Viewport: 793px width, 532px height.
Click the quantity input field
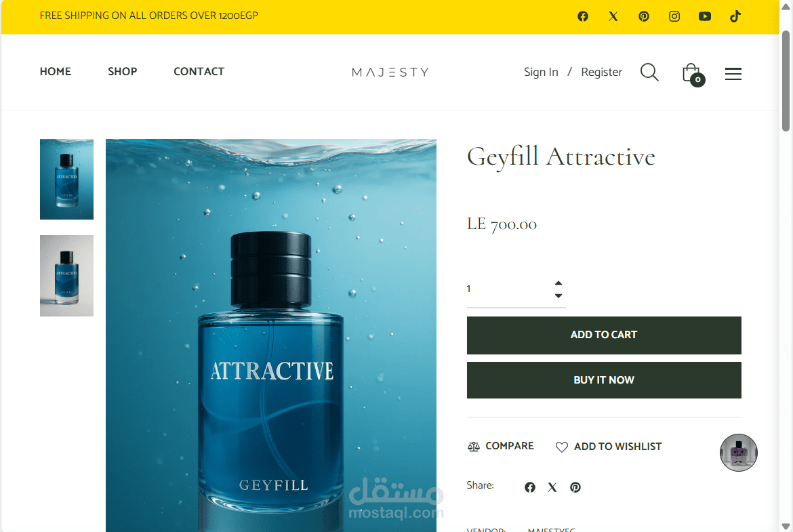(x=508, y=289)
